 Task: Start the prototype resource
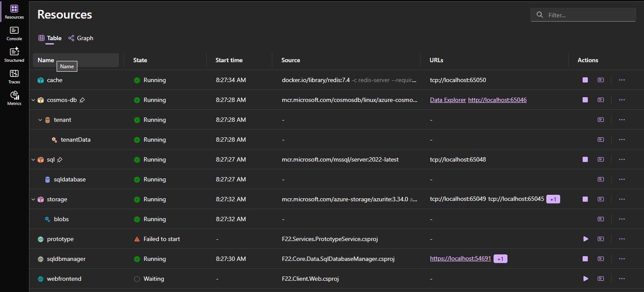point(586,239)
